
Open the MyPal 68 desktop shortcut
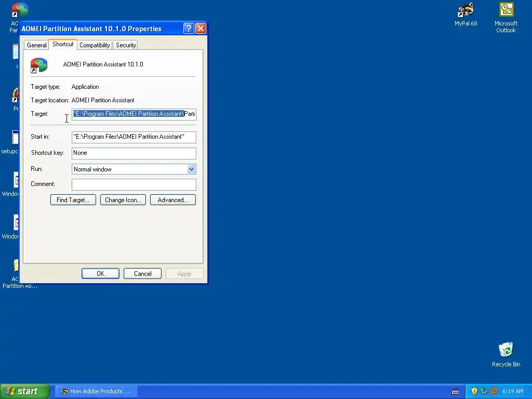click(465, 15)
